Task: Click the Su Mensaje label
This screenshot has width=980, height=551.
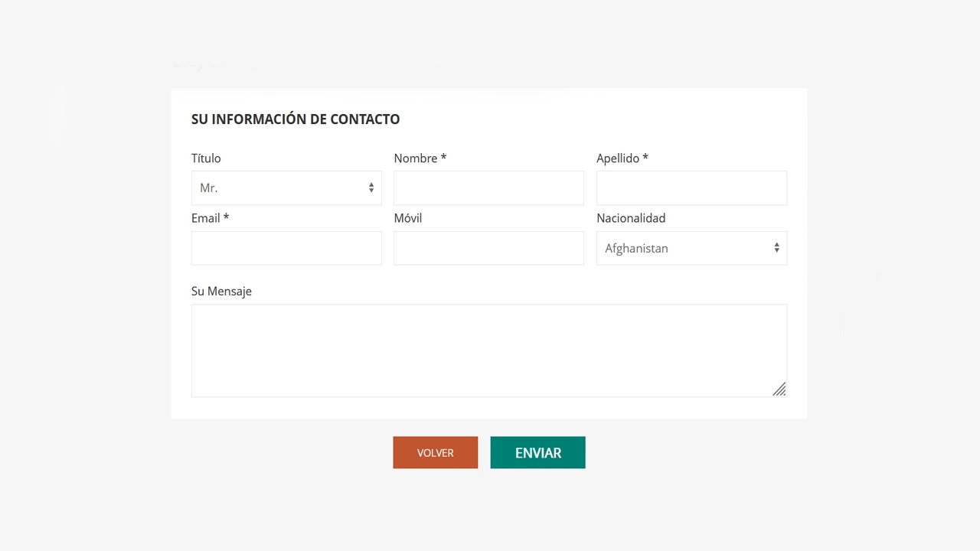Action: click(x=221, y=292)
